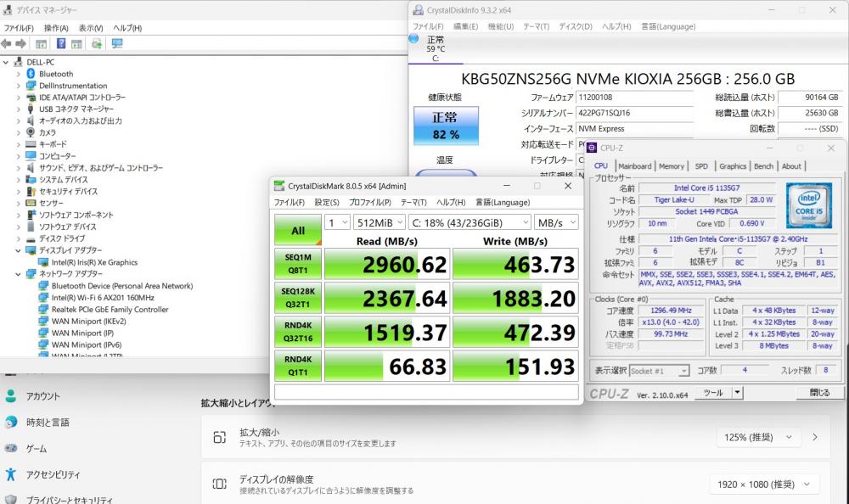Click the camera (カメラ) device icon
849x504 pixels.
[x=31, y=132]
